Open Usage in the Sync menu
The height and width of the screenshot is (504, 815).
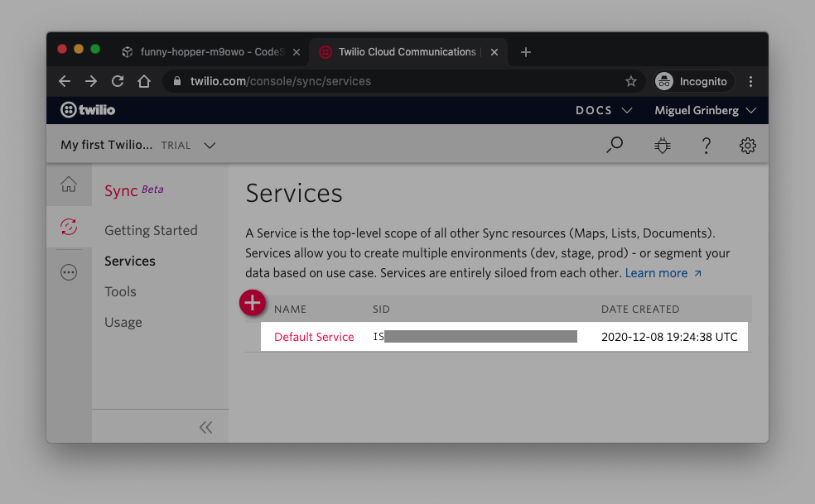click(123, 322)
